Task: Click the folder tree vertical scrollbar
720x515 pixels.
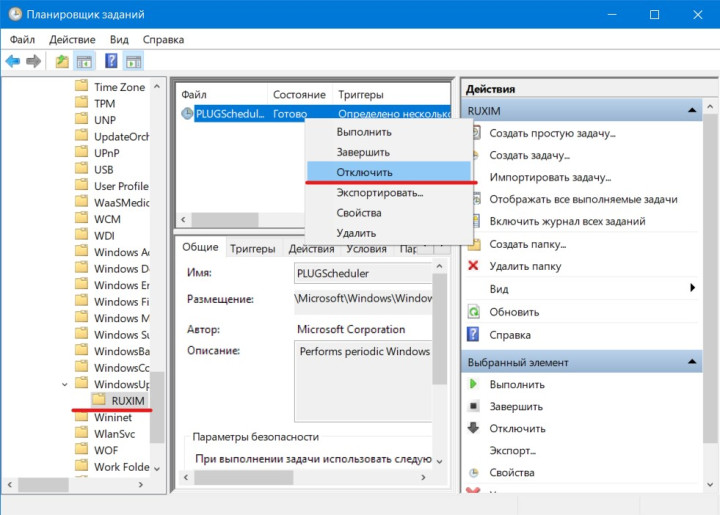Action: (156, 300)
